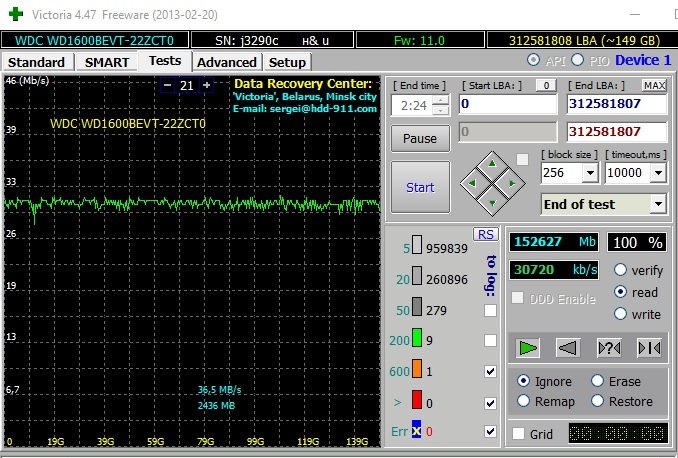
Task: Select the read mode radio button
Action: pos(620,292)
